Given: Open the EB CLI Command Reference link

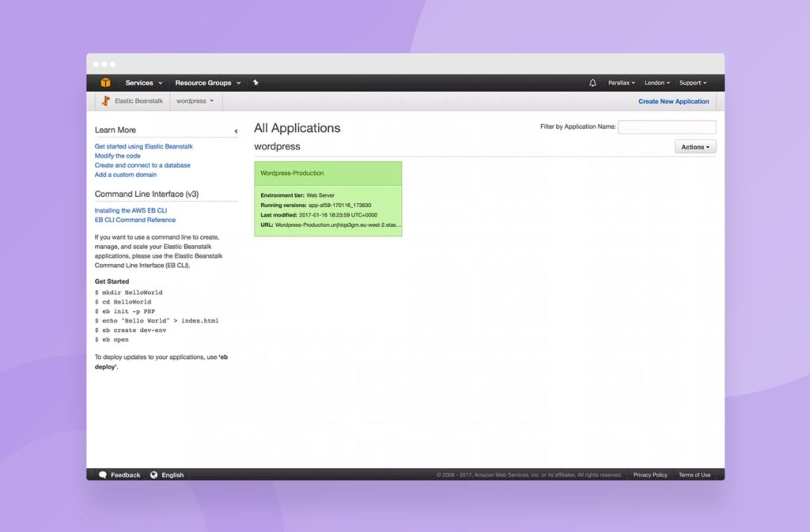Looking at the screenshot, I should pos(134,220).
